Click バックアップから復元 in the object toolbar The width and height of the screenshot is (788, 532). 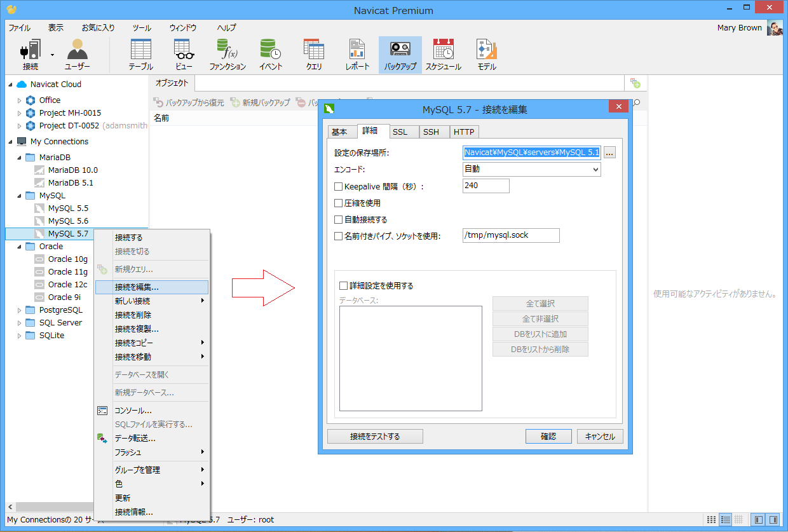tap(189, 102)
